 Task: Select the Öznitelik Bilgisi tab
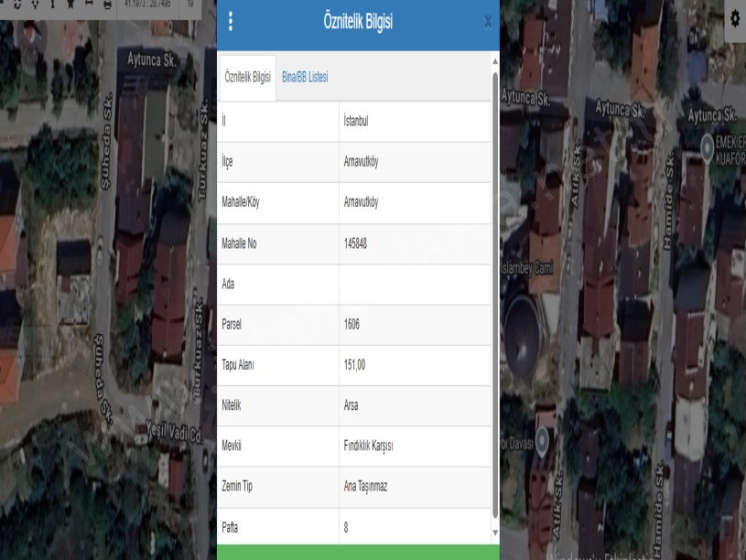click(247, 78)
